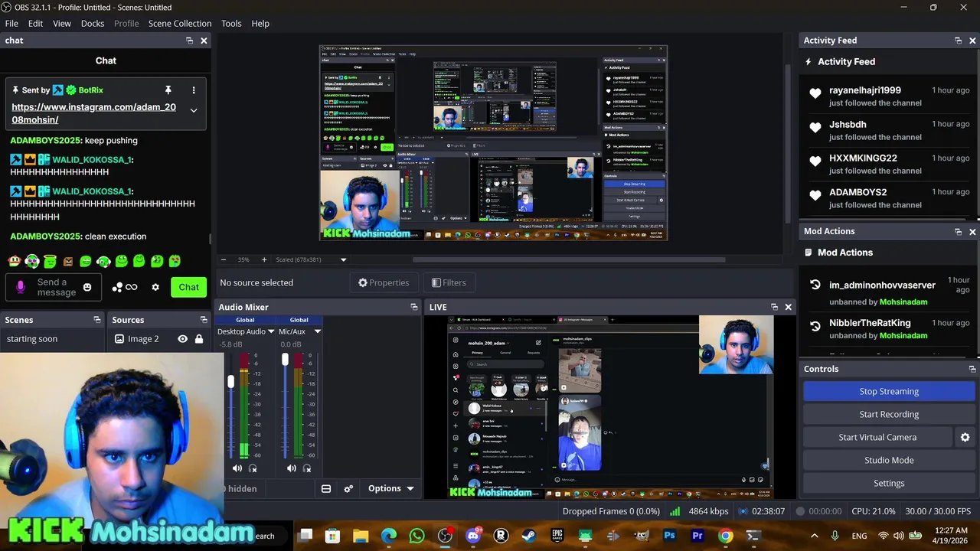This screenshot has width=980, height=551.
Task: Click the Properties button
Action: click(x=384, y=282)
